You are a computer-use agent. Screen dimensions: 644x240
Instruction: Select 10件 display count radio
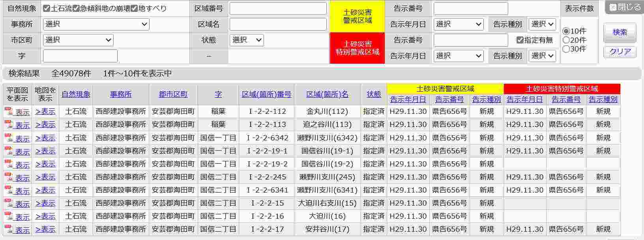pos(566,31)
